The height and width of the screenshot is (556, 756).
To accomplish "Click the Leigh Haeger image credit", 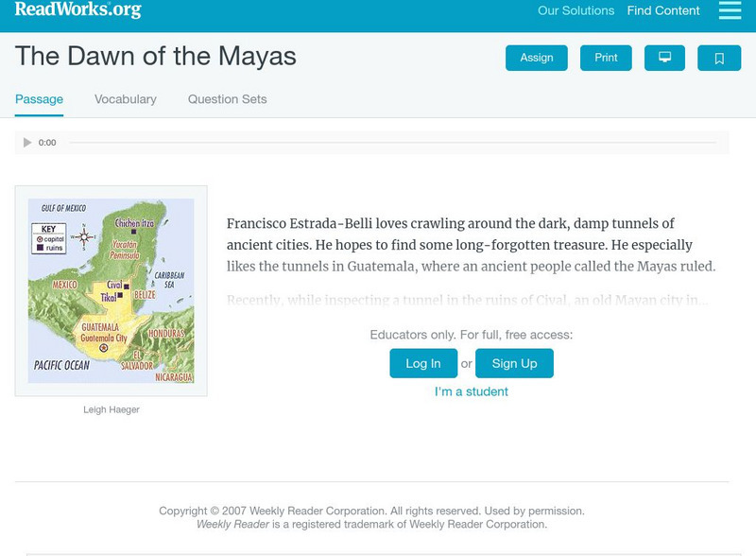I will coord(111,409).
